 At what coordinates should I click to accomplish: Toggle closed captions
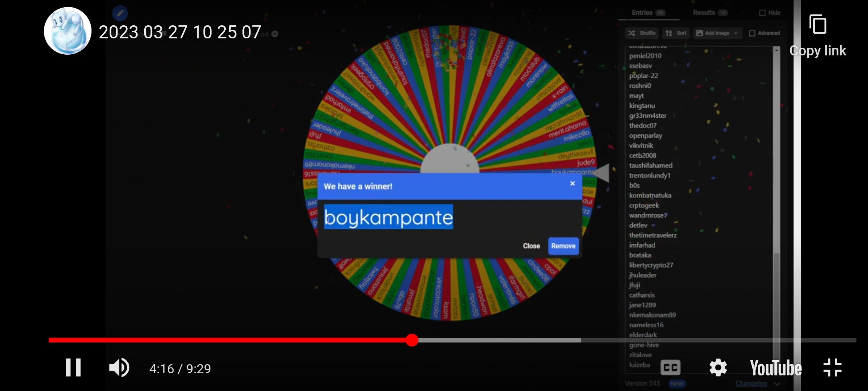(670, 368)
